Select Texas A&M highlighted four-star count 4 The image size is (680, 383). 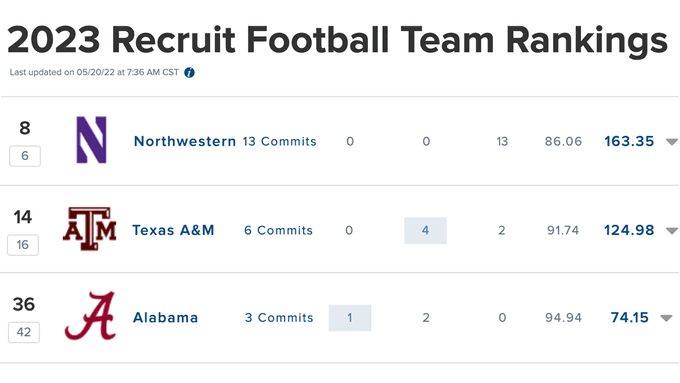point(425,230)
